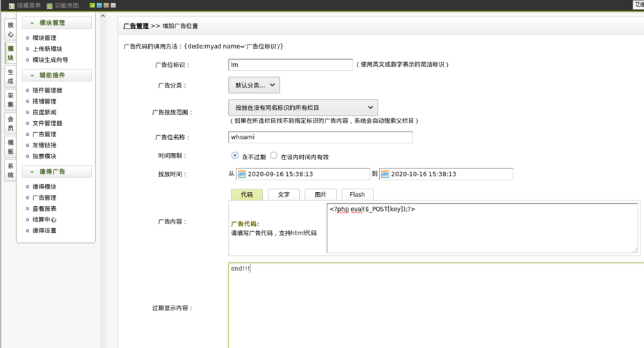
Task: Click the ad code textarea resize handle
Action: pyautogui.click(x=635, y=250)
